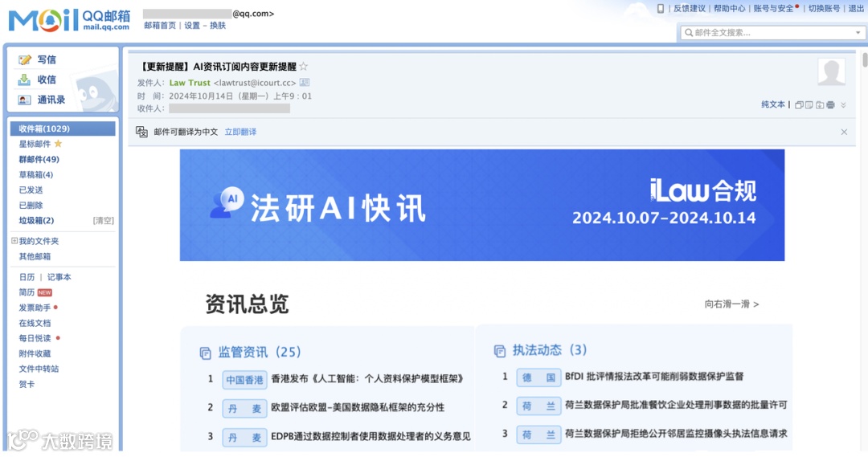Open 已发送 folder
This screenshot has width=868, height=457.
[31, 190]
